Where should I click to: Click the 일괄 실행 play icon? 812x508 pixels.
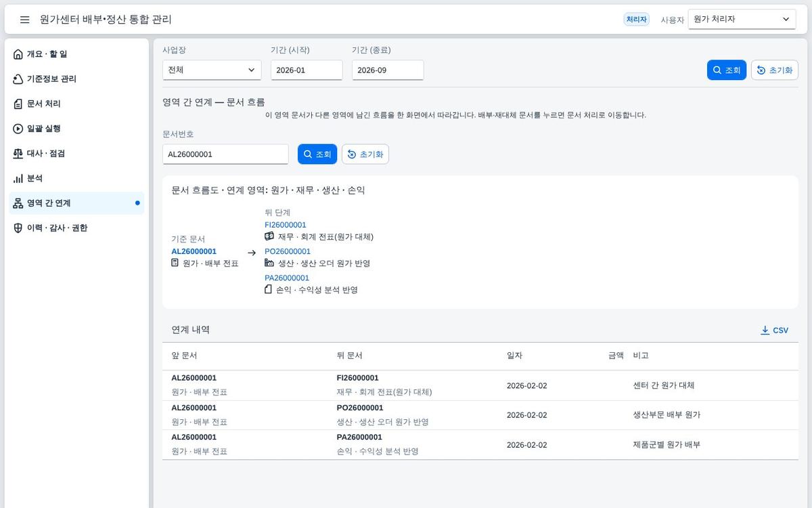pos(18,129)
